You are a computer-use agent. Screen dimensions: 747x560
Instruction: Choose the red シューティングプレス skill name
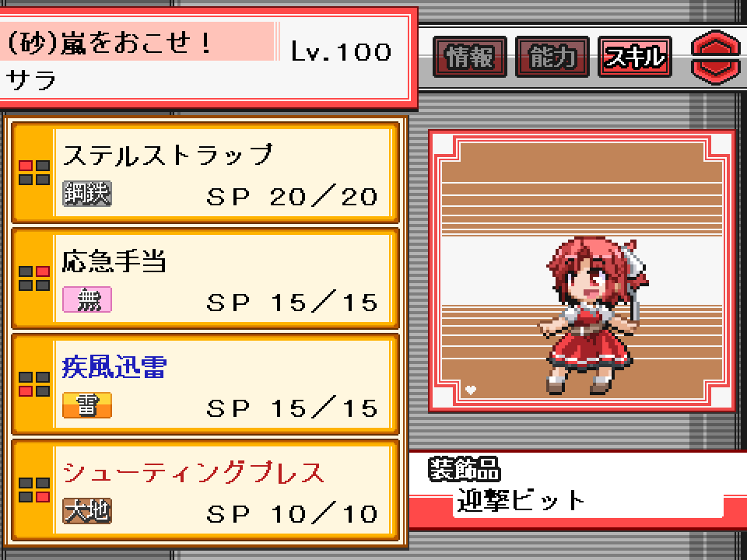tap(194, 472)
